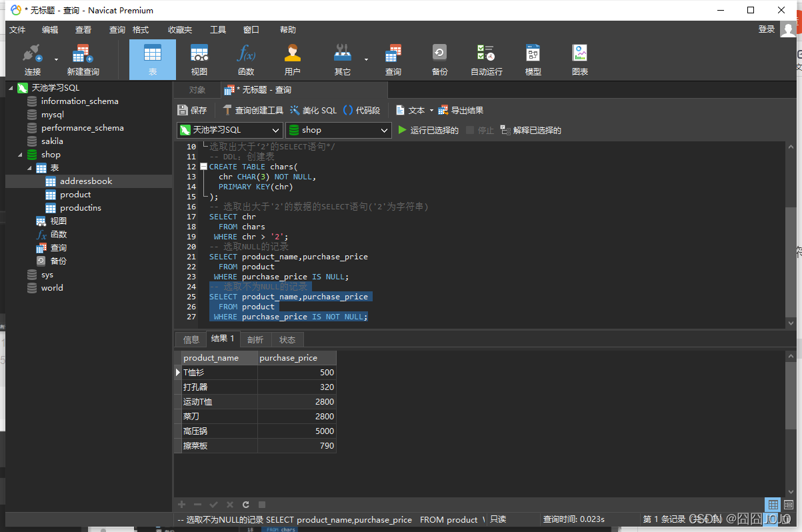Collapse the 天池学习SQL connection tree node
The image size is (802, 532).
click(x=11, y=88)
